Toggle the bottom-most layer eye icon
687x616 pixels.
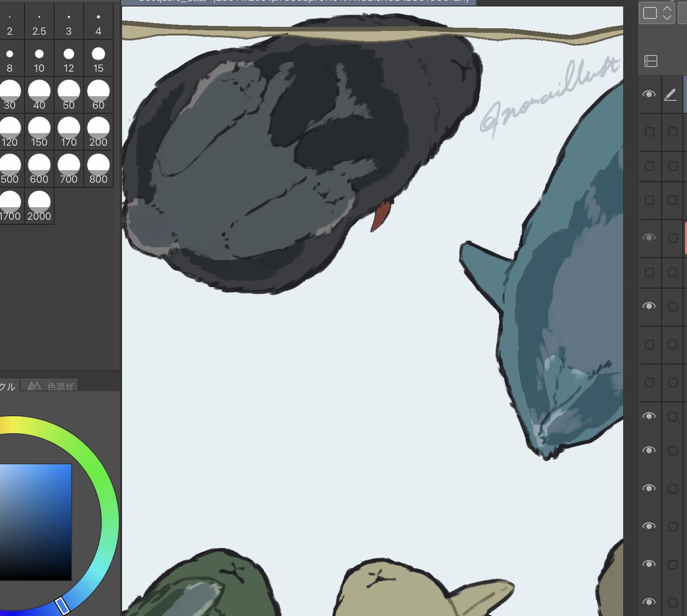click(x=649, y=601)
